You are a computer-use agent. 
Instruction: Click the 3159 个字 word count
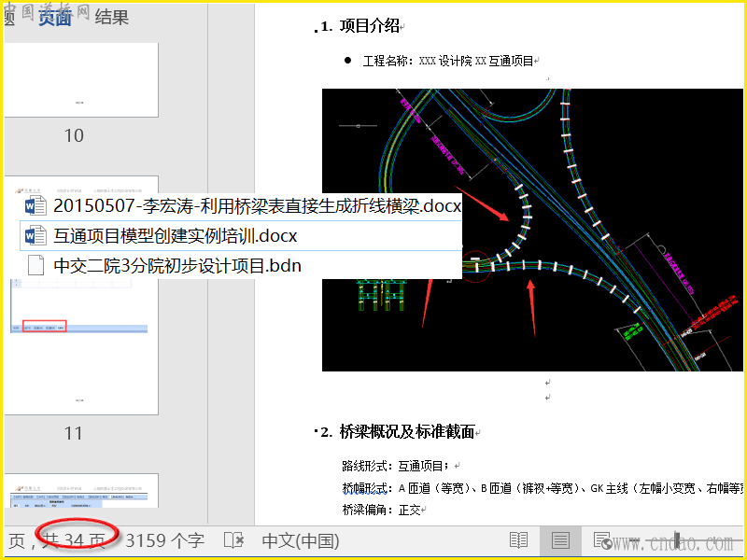pos(165,540)
